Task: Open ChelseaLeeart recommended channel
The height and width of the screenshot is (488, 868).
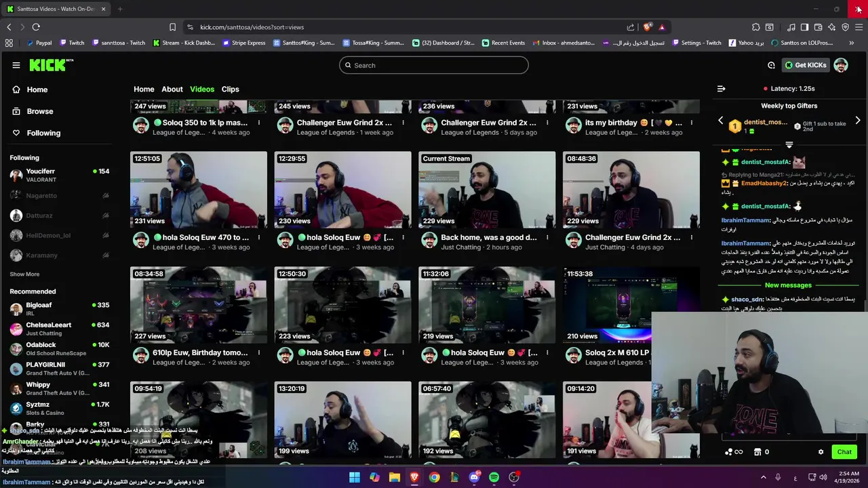Action: (x=60, y=329)
